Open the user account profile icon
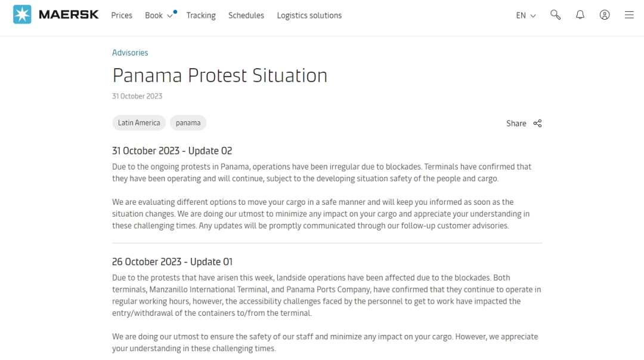Viewport: 644px width, 360px height. (x=605, y=15)
